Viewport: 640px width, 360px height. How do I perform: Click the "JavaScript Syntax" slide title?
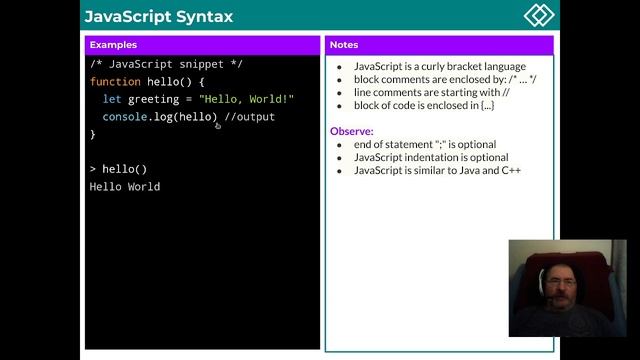click(x=159, y=17)
